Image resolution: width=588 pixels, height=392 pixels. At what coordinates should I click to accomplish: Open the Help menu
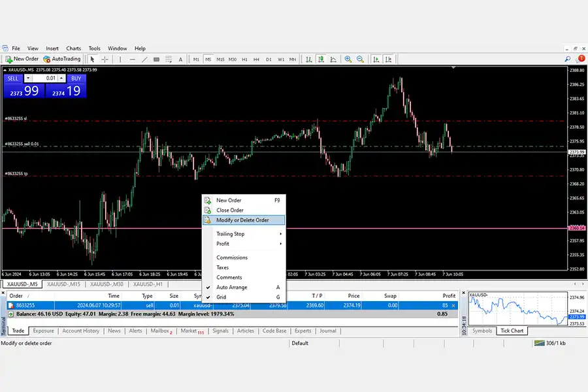pyautogui.click(x=140, y=48)
